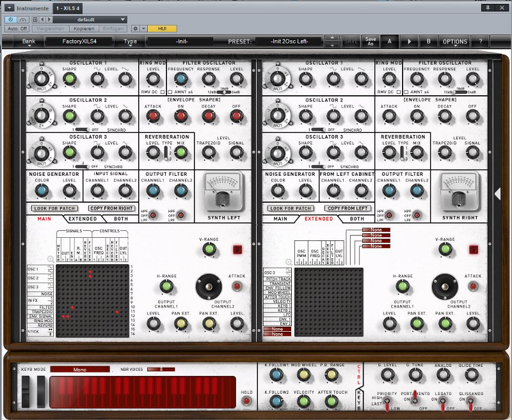Flip the GLISSANDO on/off switch

pyautogui.click(x=470, y=403)
